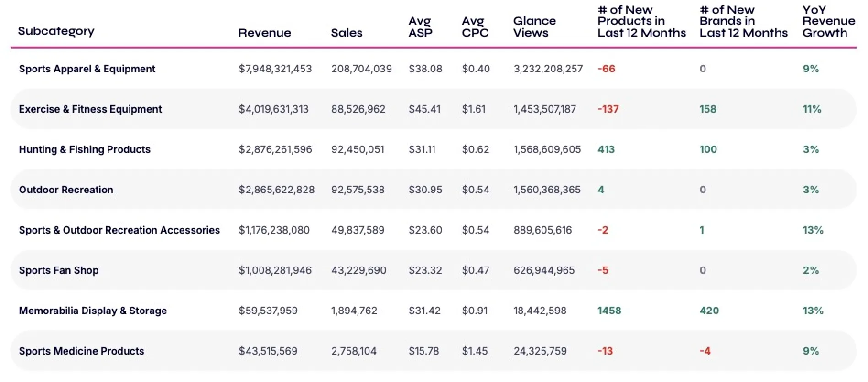
Task: Select the Avg CPC column header
Action: click(475, 27)
